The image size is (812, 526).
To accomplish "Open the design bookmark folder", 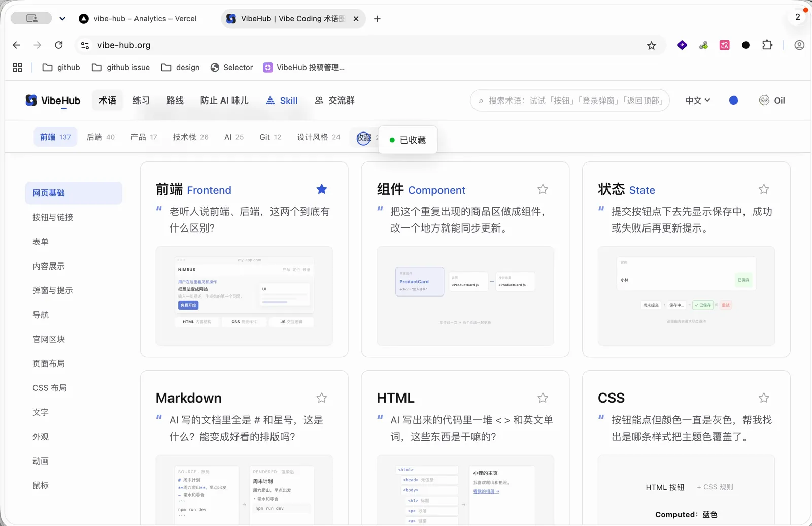I will (180, 68).
